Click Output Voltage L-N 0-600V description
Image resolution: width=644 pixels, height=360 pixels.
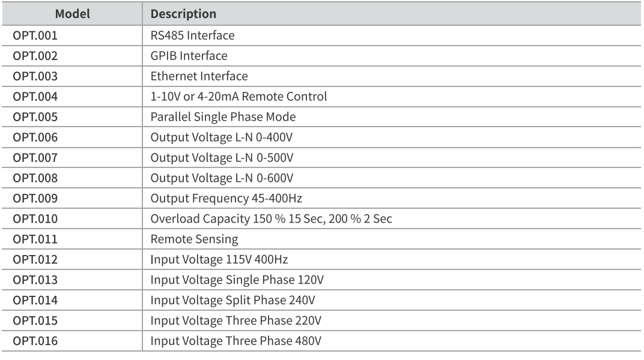223,178
